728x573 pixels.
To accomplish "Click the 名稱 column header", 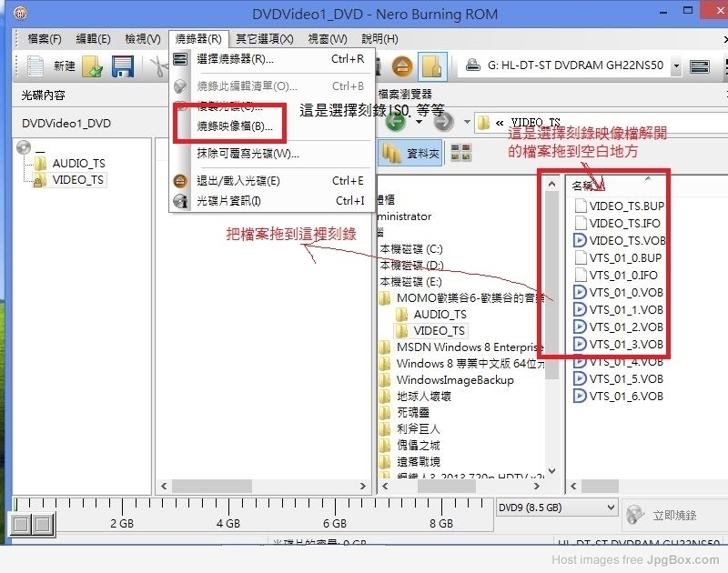I will pos(583,186).
